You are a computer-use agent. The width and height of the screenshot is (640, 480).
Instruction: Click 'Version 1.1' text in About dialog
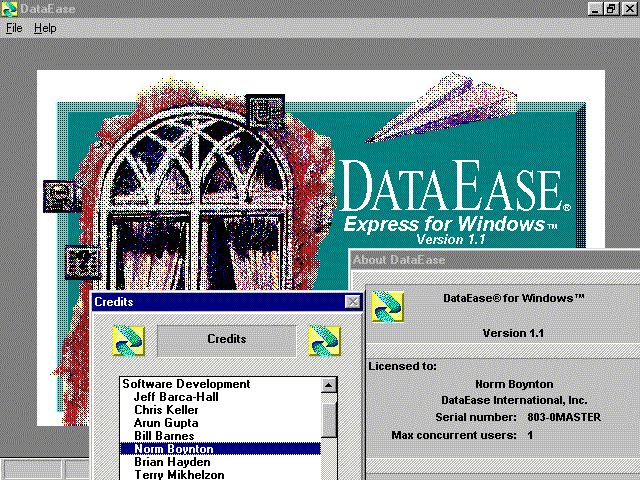coord(513,333)
